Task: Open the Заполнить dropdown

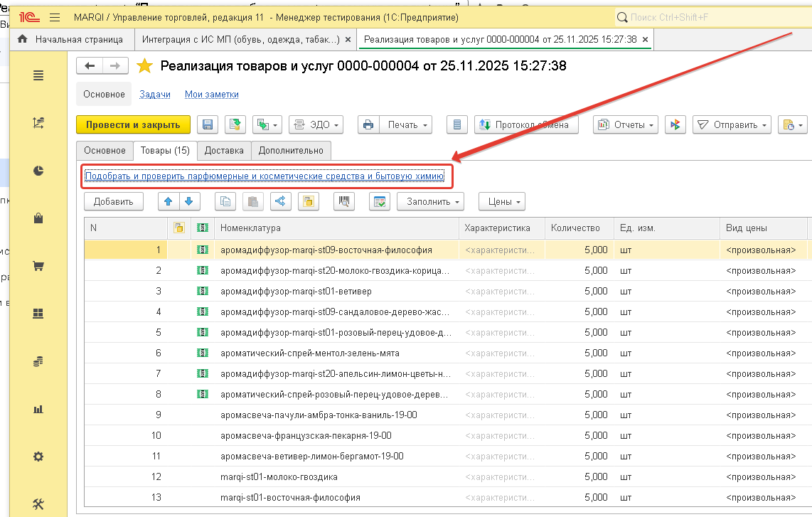Action: click(430, 201)
